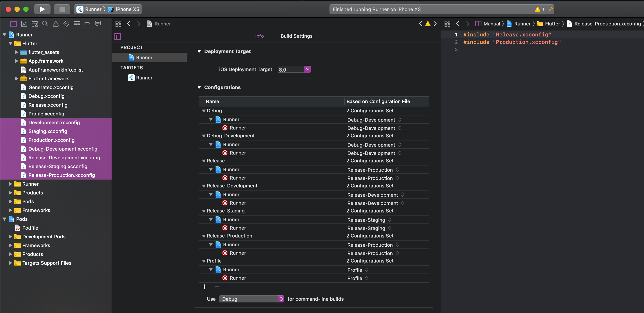Switch to the Build Settings tab
The width and height of the screenshot is (644, 313).
(296, 36)
